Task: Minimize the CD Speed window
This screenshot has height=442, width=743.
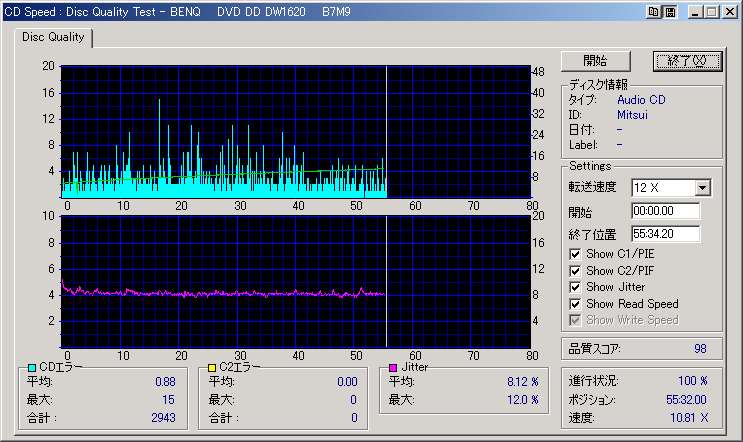Action: coord(693,11)
